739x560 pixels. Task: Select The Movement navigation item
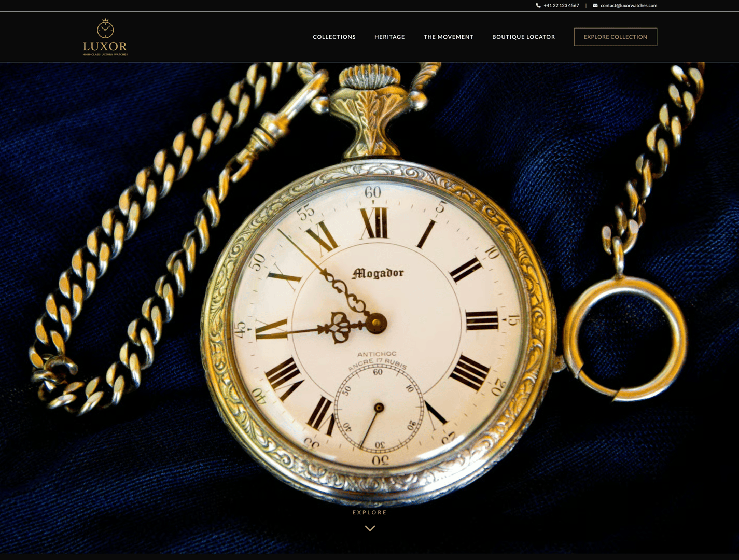448,37
